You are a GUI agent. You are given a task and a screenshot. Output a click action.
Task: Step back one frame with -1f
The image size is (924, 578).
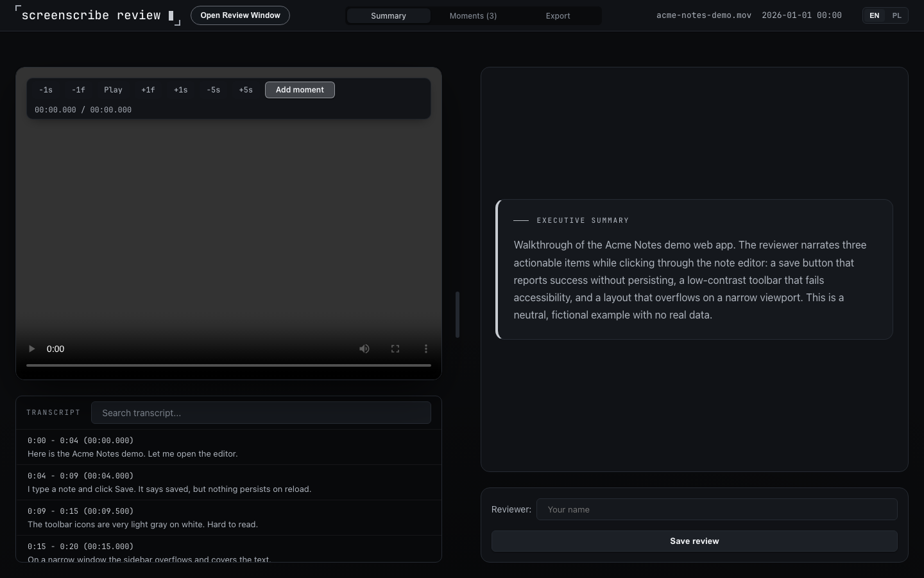tap(78, 90)
